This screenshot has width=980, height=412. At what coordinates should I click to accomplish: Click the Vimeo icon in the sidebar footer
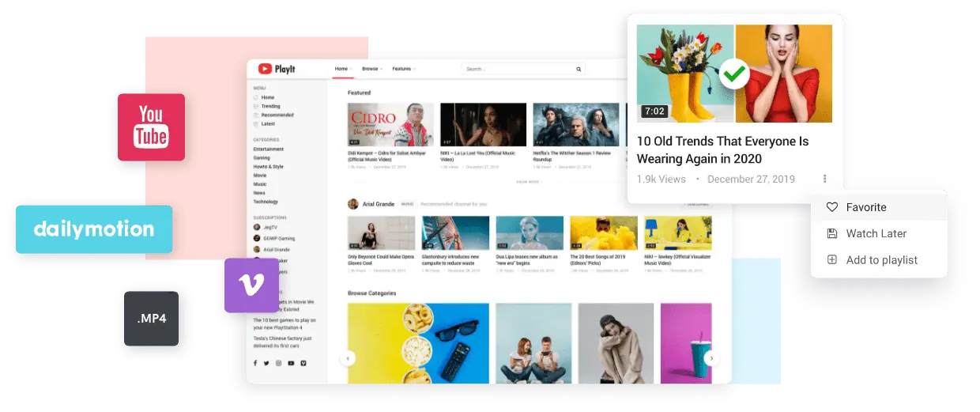(x=303, y=363)
